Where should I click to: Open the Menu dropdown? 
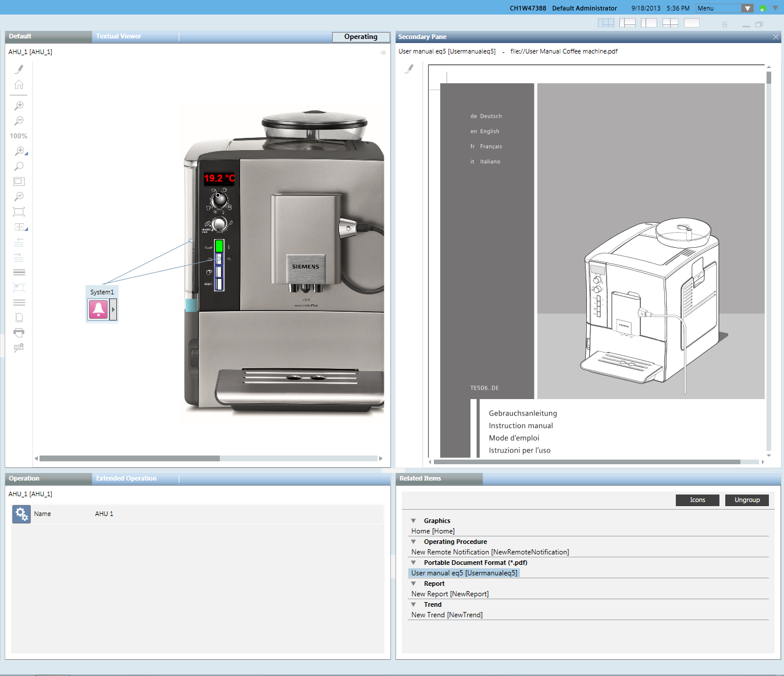click(x=748, y=8)
